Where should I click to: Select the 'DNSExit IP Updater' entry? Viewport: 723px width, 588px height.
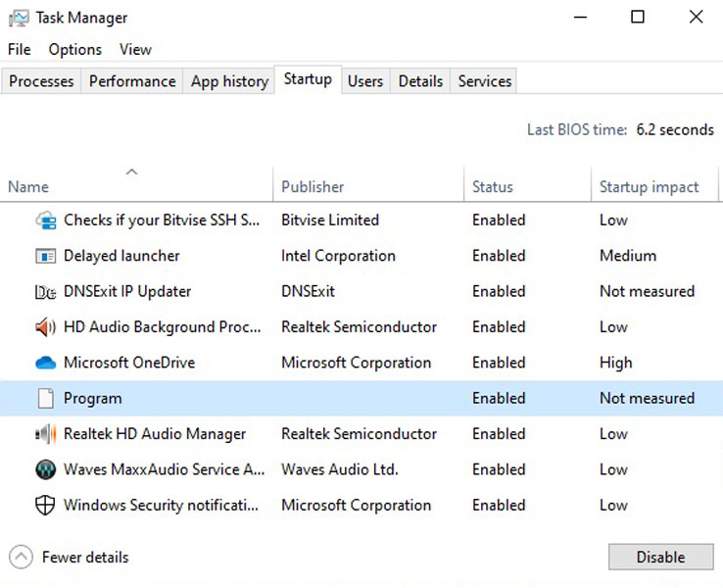tap(127, 291)
